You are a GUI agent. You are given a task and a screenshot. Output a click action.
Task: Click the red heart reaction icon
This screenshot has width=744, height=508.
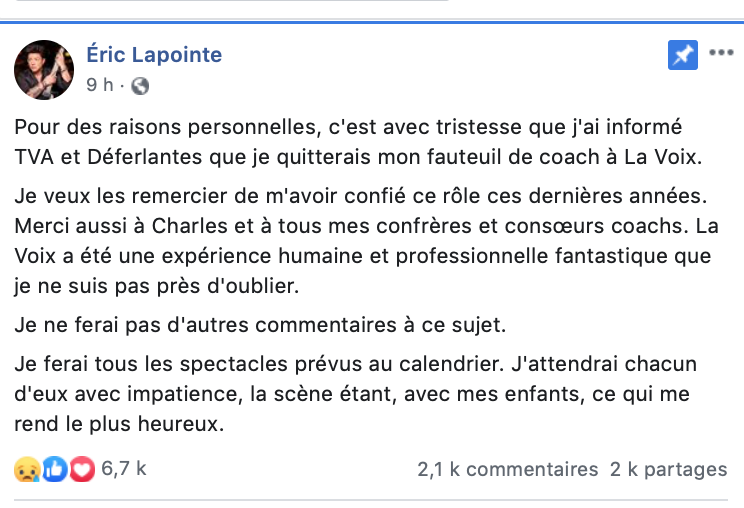click(82, 469)
